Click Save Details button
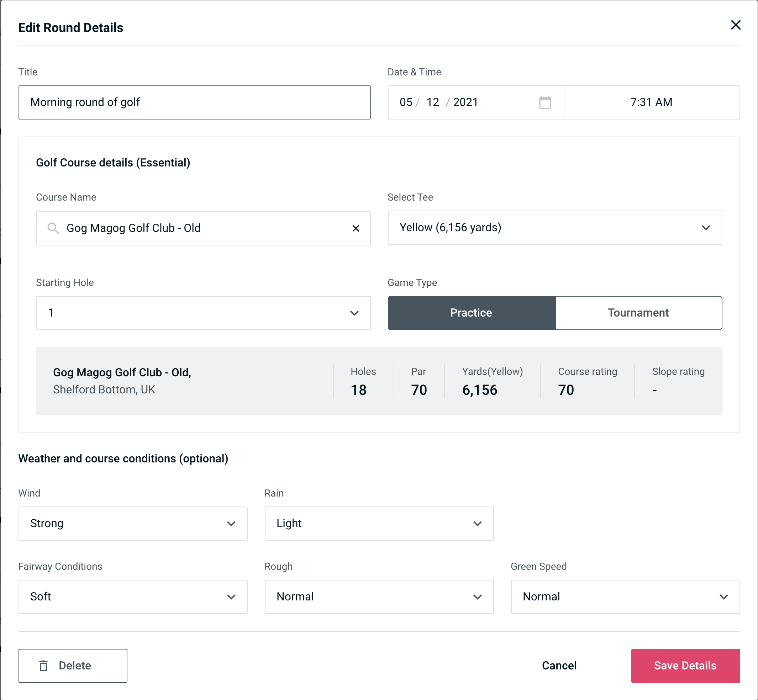758x700 pixels. coord(685,665)
